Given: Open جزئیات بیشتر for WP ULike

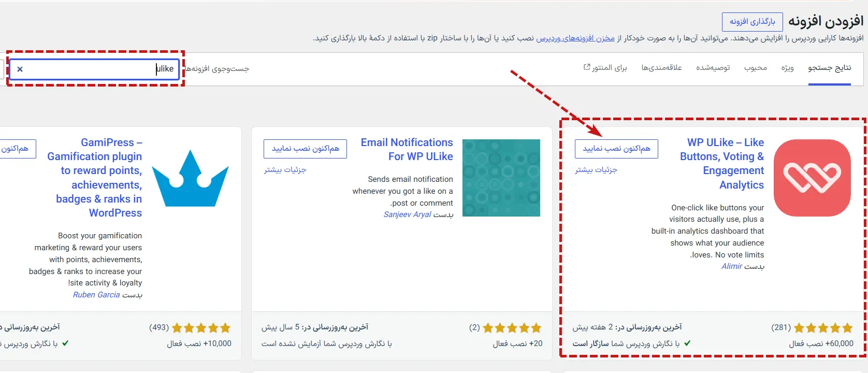Looking at the screenshot, I should pyautogui.click(x=596, y=170).
